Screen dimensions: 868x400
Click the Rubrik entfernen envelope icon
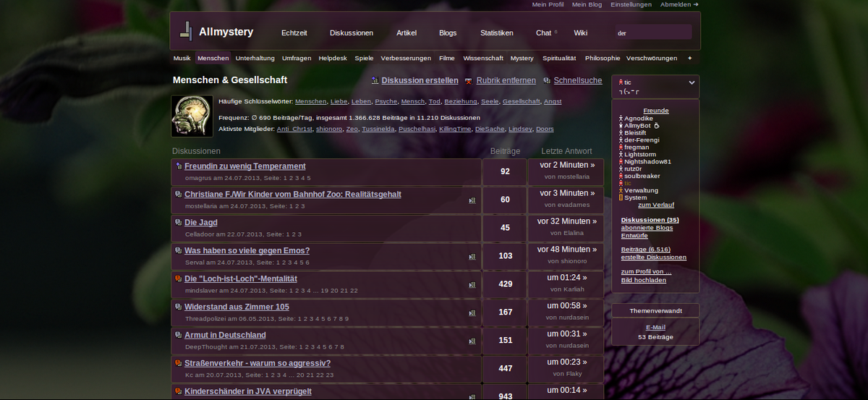click(x=469, y=81)
